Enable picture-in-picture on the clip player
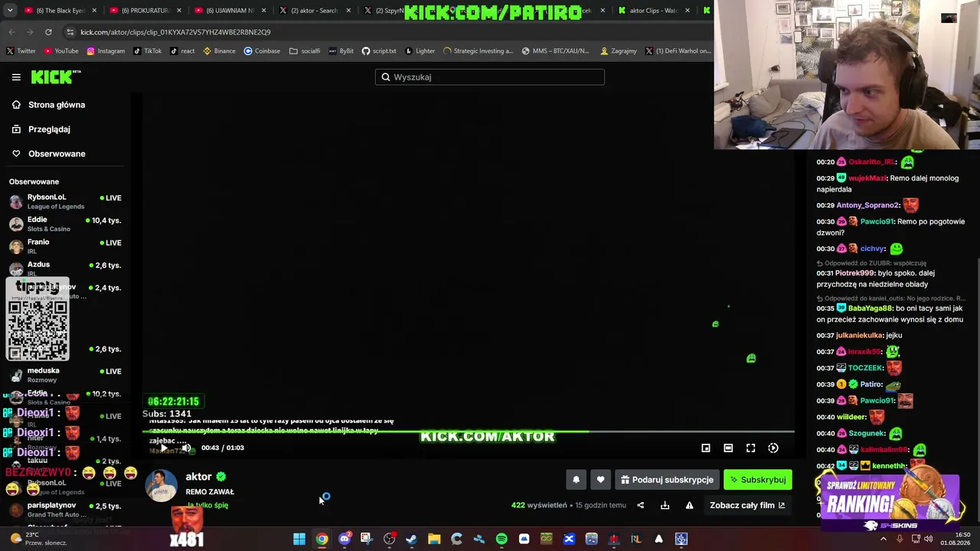This screenshot has width=980, height=551. pos(706,448)
